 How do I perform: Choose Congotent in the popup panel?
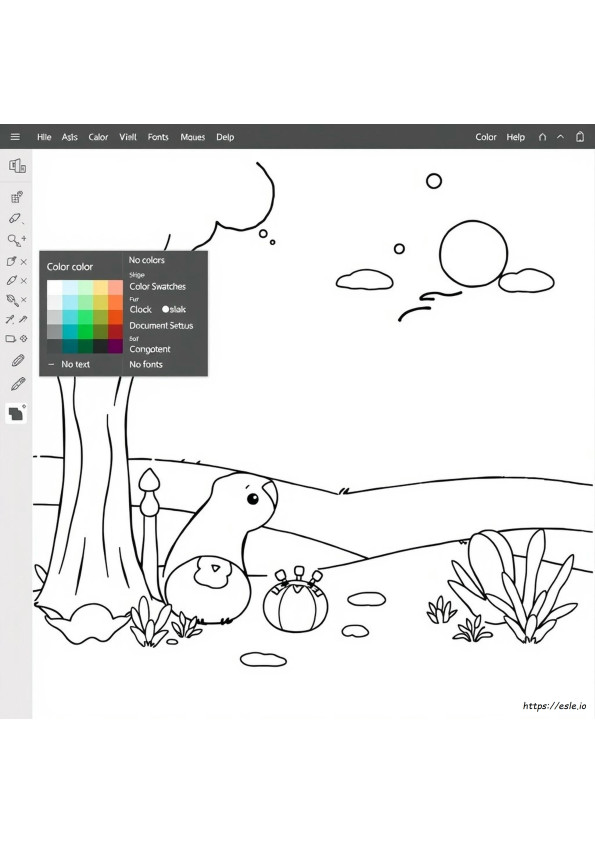tap(150, 349)
